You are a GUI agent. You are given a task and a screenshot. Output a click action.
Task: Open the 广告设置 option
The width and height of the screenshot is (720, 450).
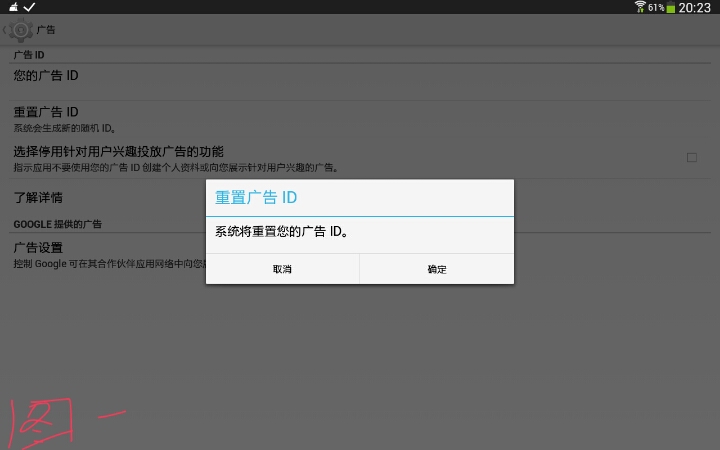coord(38,247)
